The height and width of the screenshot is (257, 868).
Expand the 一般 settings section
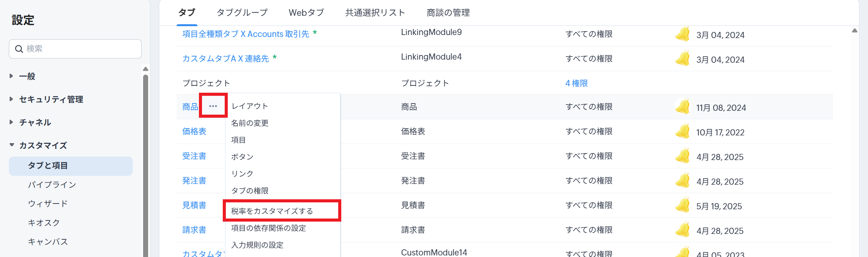pyautogui.click(x=12, y=76)
